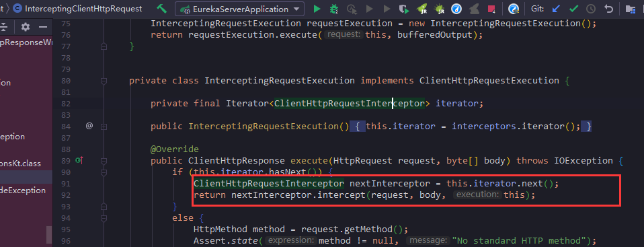Click the 'expression:' parameter hint on line 96

(290, 240)
